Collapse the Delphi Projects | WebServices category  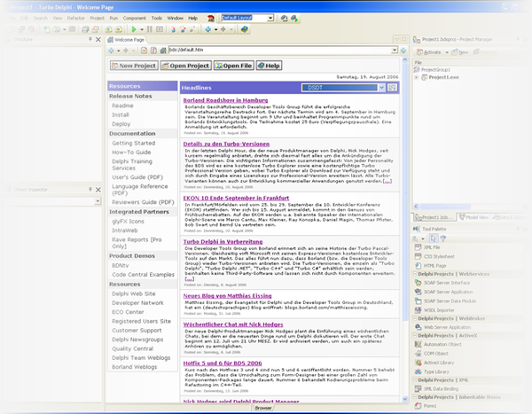click(415, 274)
